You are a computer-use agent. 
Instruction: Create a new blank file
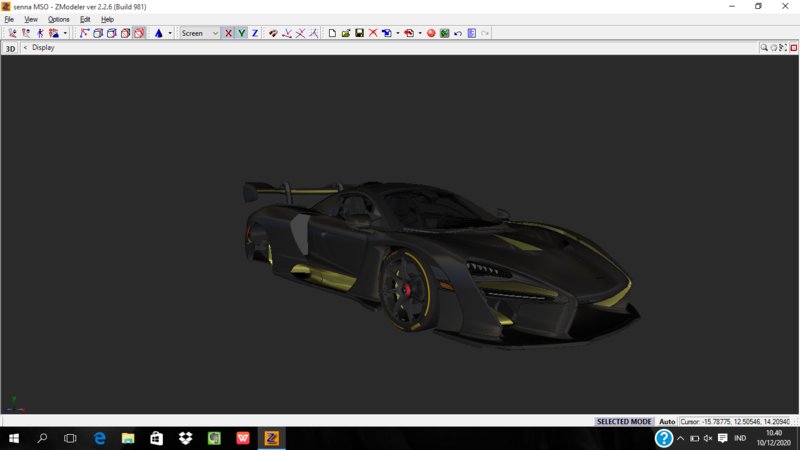point(332,33)
